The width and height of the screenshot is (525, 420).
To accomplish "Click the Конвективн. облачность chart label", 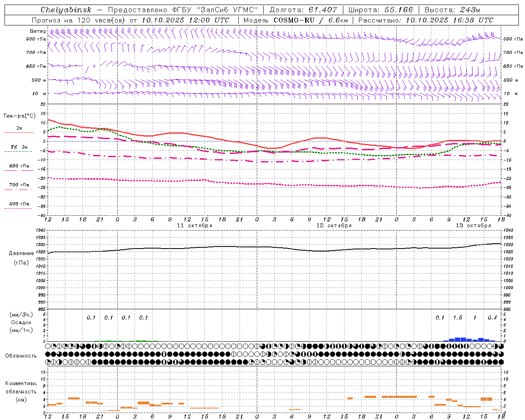I will (x=21, y=388).
